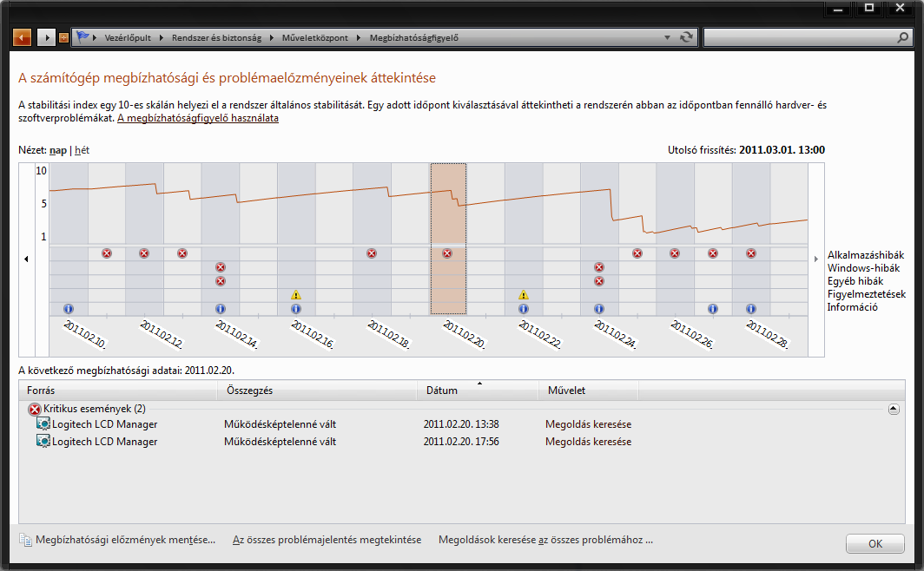
Task: Open A megbízhatóságfigyelő használata help link
Action: [198, 118]
